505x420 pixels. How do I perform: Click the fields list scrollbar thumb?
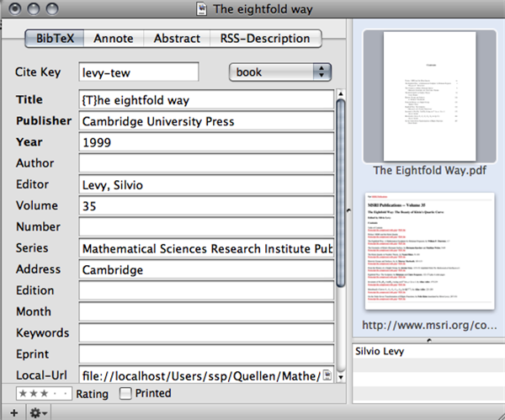click(x=341, y=194)
